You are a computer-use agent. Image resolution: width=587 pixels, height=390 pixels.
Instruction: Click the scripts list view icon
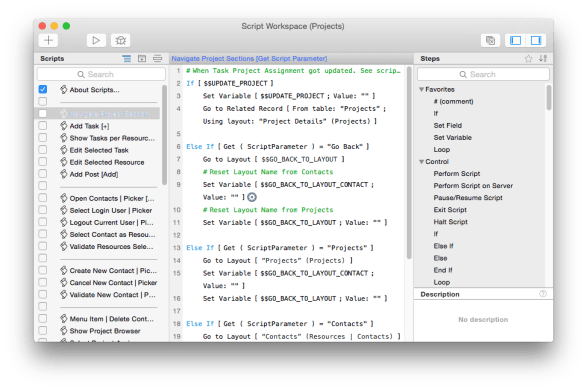point(127,58)
